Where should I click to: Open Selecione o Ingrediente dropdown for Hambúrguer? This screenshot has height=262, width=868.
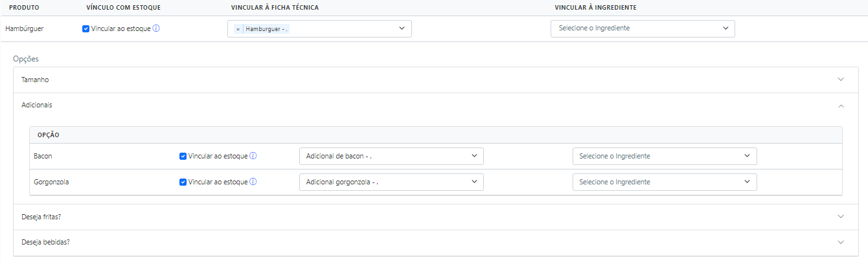click(x=643, y=28)
